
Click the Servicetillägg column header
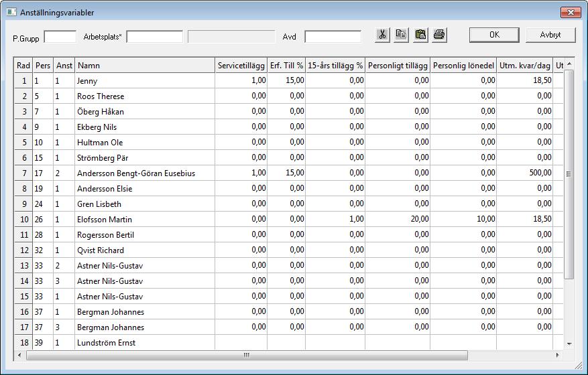pos(241,66)
